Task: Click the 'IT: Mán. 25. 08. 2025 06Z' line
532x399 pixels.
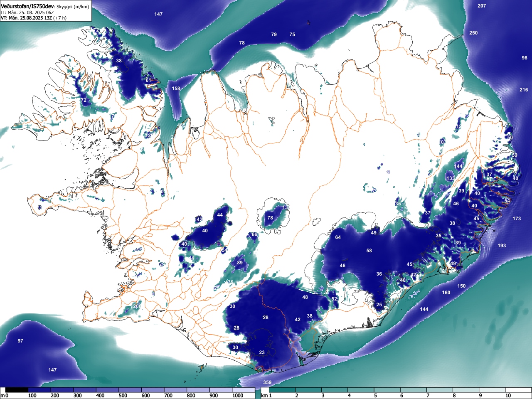Action: 28,12
